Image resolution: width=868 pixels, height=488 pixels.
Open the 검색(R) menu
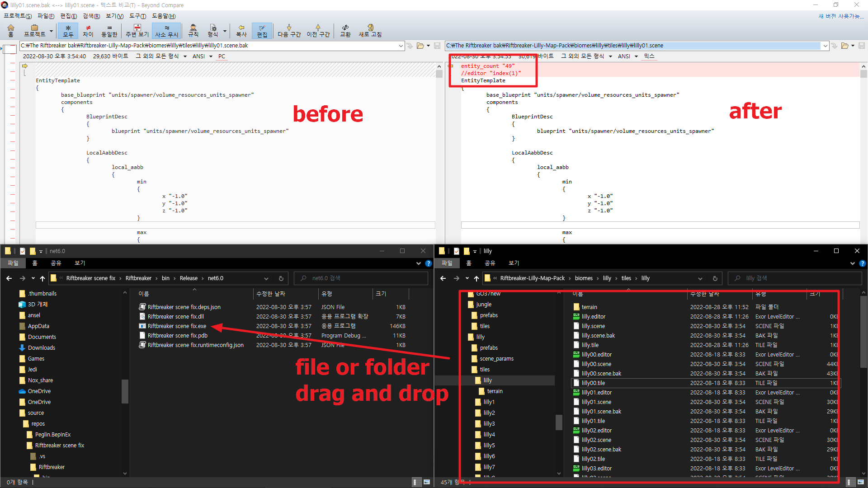[x=91, y=16]
